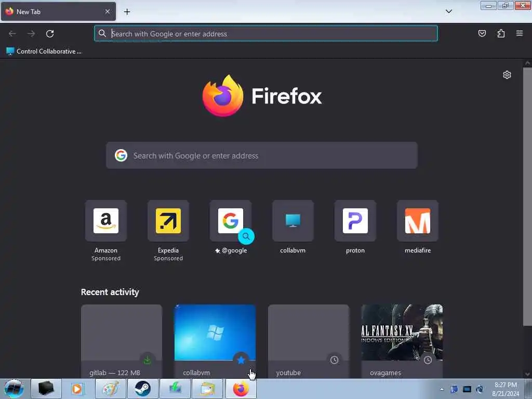Click the monitor icon in system tray

coord(467,389)
